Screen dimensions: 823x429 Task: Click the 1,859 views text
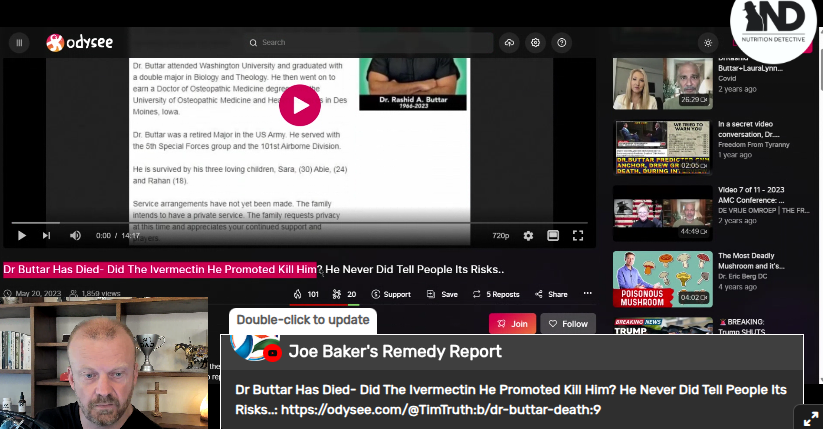click(x=101, y=294)
